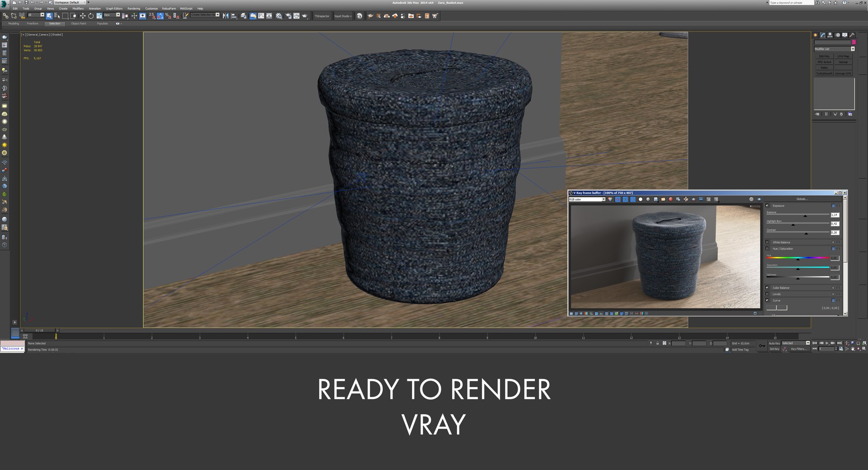Screen dimensions: 868x470
Task: Toggle green channel in V-Ray frame buffer
Action: (x=625, y=199)
